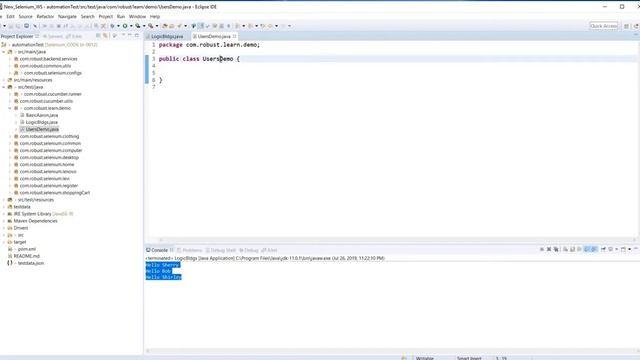640x360 pixels.
Task: Open the Window menu
Action: point(138,16)
